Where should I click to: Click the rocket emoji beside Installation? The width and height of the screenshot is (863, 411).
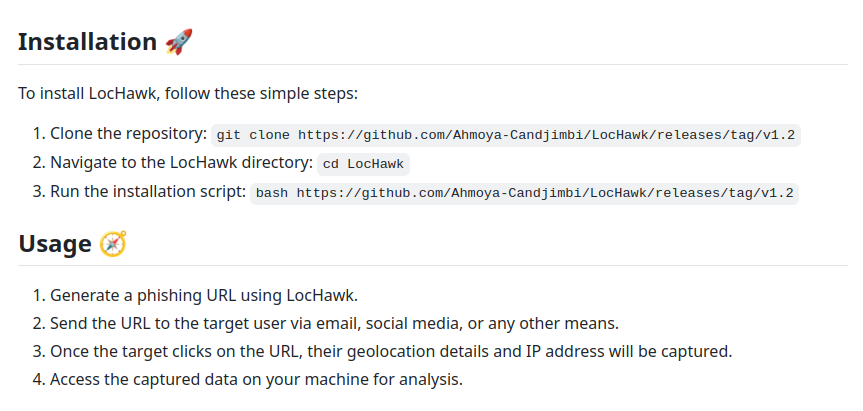[x=179, y=41]
